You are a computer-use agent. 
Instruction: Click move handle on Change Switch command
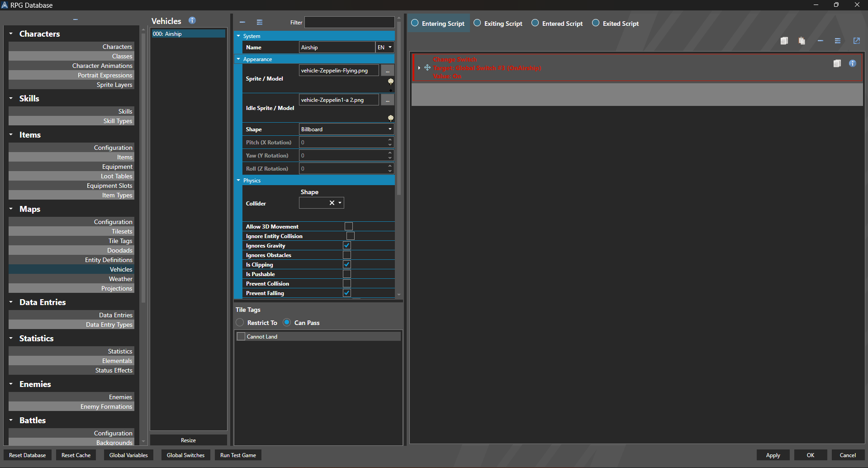(427, 68)
